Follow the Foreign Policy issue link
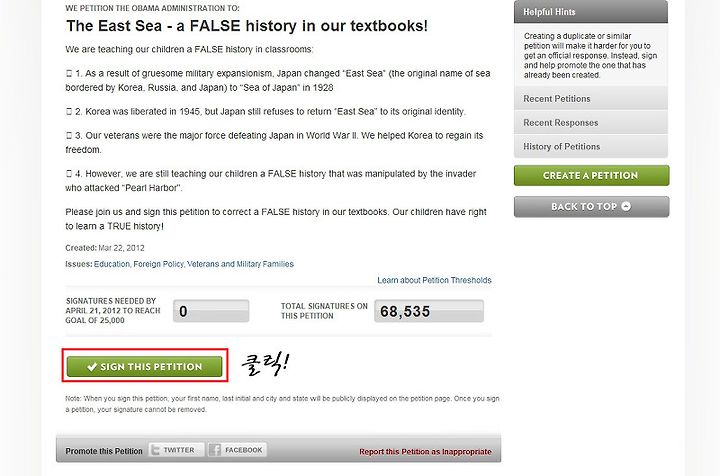 158,264
